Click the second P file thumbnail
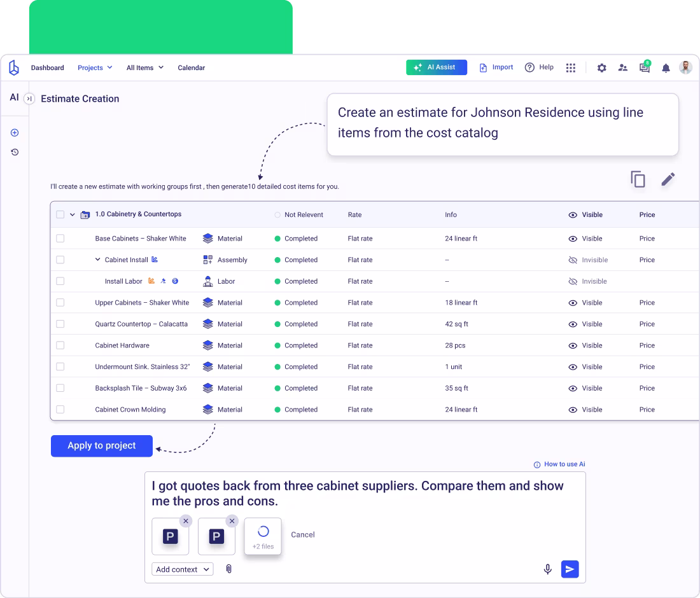The width and height of the screenshot is (700, 598). tap(216, 536)
